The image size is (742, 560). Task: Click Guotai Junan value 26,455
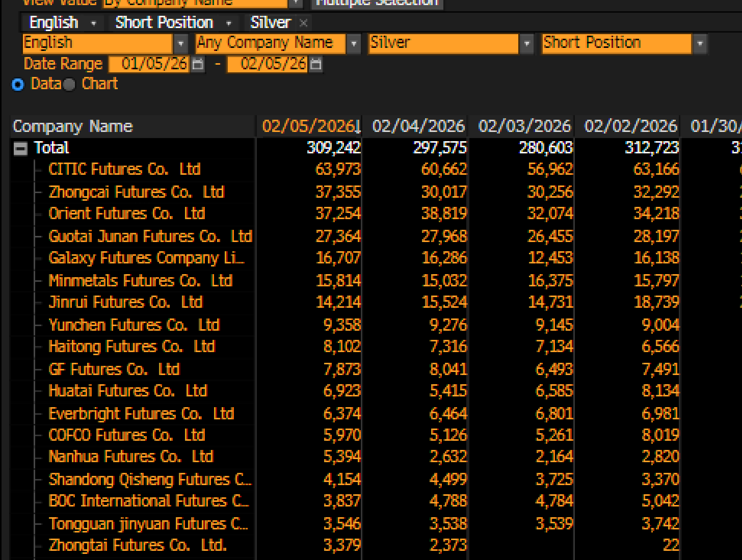(550, 236)
